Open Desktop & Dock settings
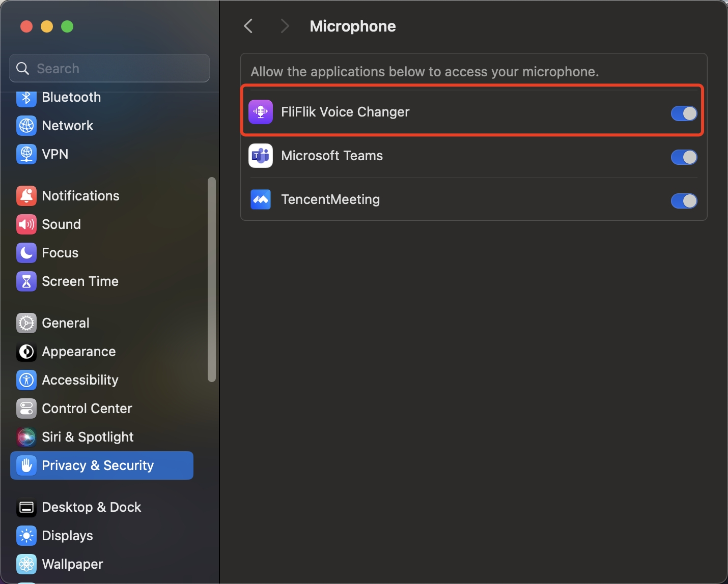The image size is (728, 584). click(91, 507)
